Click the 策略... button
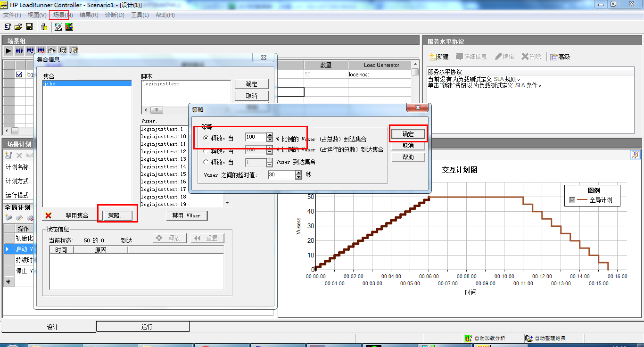The height and width of the screenshot is (347, 644). [117, 215]
